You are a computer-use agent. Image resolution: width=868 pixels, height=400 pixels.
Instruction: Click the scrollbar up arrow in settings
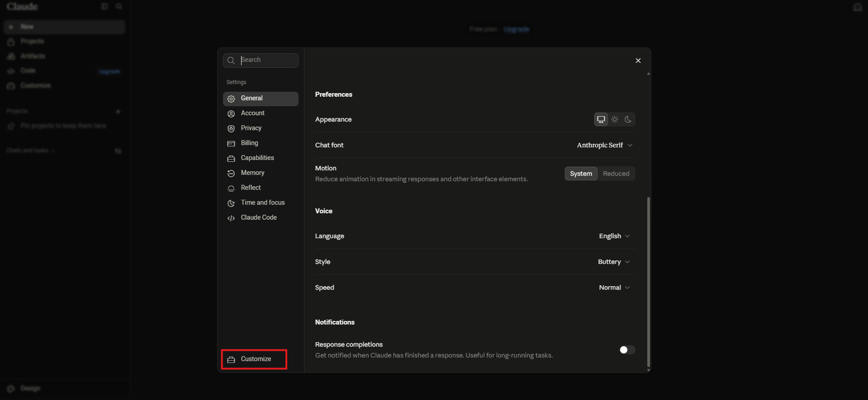coord(649,74)
